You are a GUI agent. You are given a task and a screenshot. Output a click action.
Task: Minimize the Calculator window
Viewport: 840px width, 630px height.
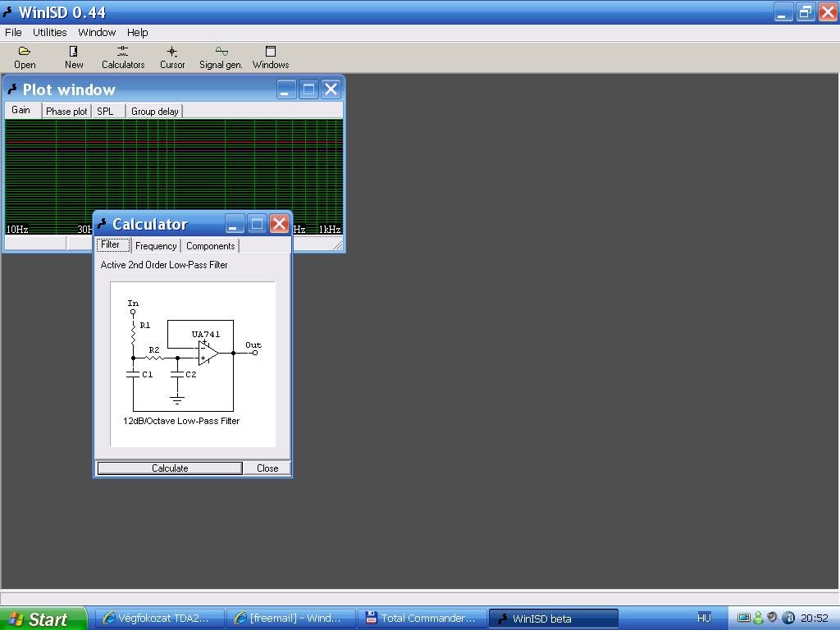pos(234,224)
